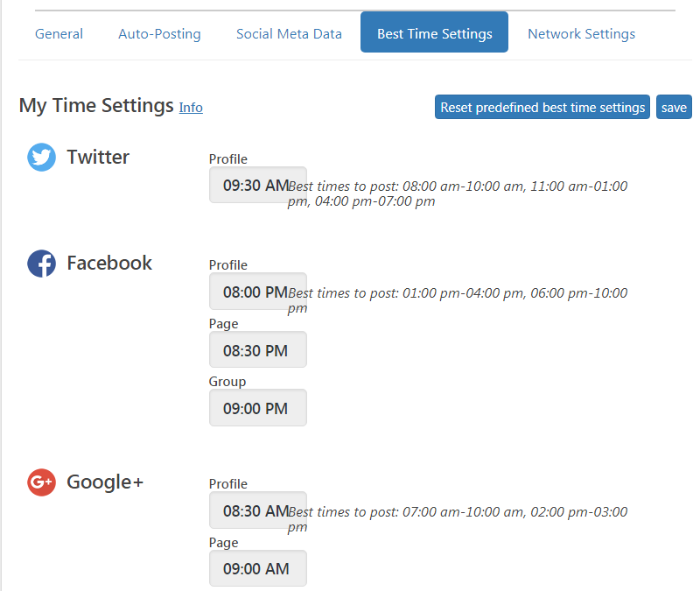Set the Facebook Group time 09:00 PM

coord(257,408)
